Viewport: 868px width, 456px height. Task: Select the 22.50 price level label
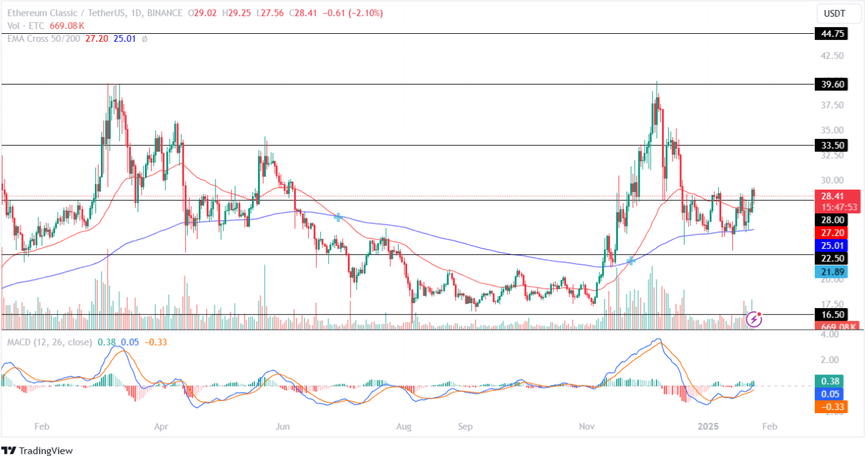click(x=831, y=259)
